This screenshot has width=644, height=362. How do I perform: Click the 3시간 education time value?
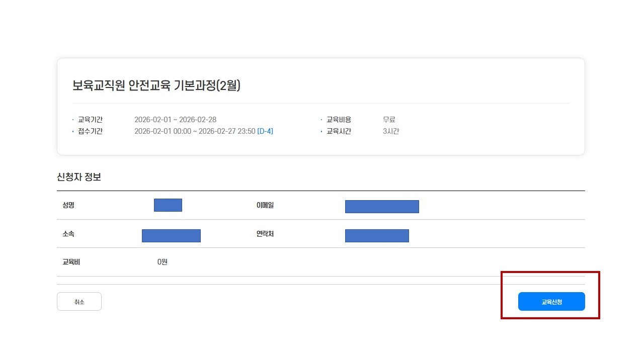coord(391,131)
